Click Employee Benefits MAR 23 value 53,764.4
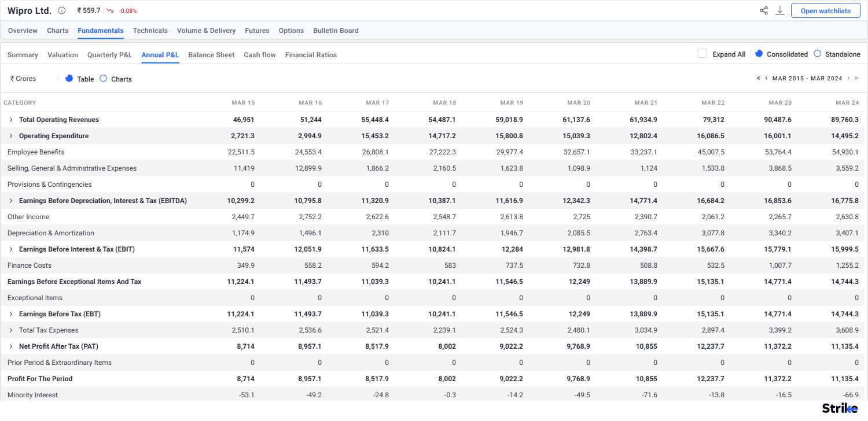The image size is (868, 421). [x=778, y=152]
